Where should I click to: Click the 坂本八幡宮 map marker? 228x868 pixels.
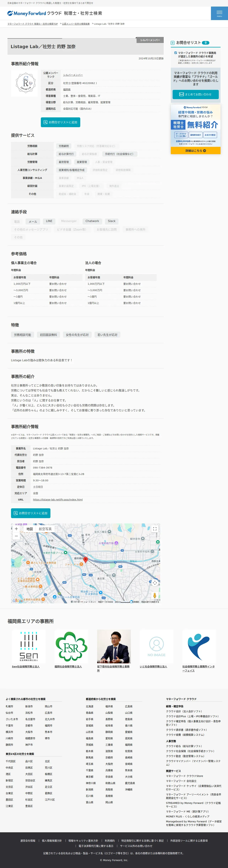(109, 532)
